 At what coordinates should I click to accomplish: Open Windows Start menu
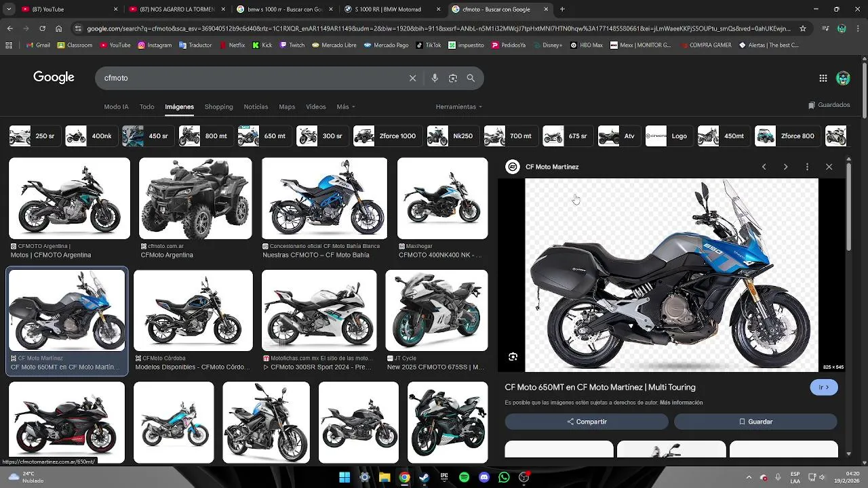[x=344, y=477]
